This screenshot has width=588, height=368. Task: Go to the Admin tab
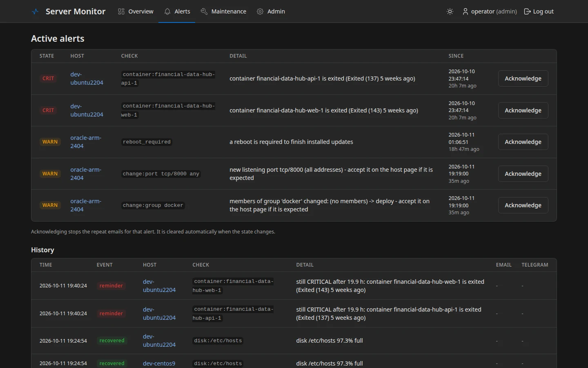[271, 11]
